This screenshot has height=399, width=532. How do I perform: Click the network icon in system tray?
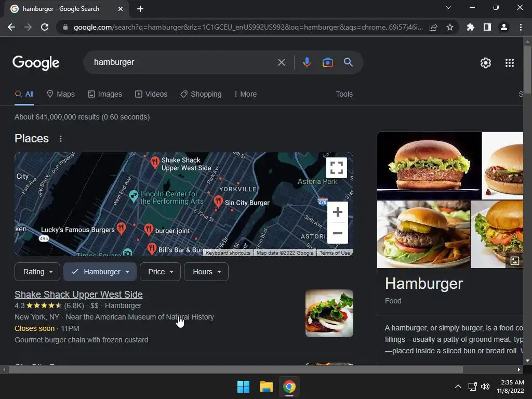point(472,387)
